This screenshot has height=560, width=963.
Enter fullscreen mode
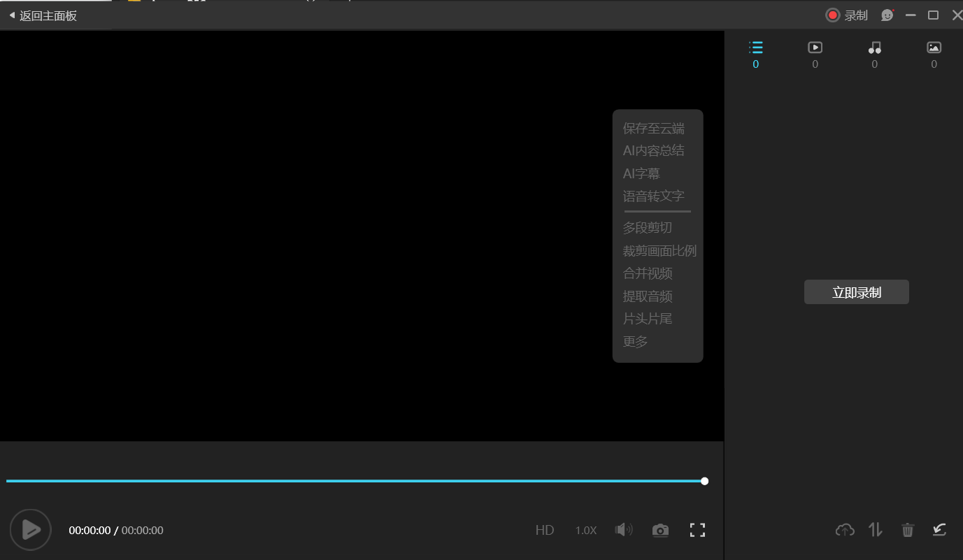(x=697, y=530)
